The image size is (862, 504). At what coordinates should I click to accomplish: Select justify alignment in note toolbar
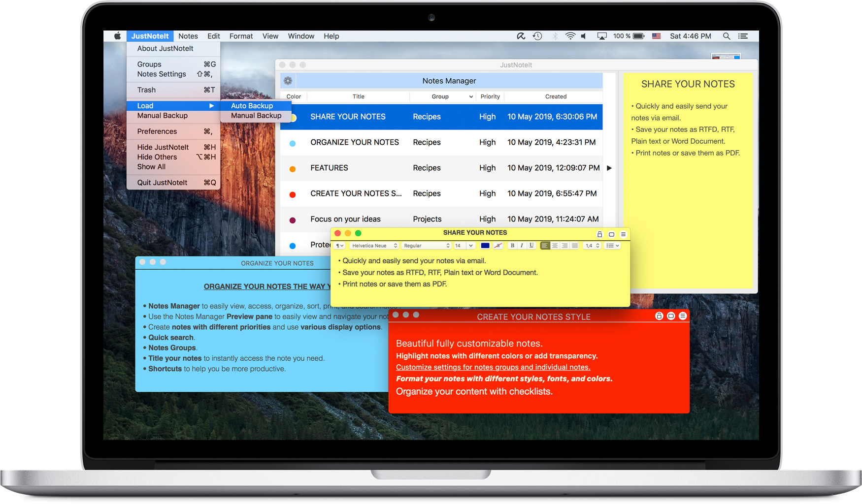pyautogui.click(x=574, y=246)
